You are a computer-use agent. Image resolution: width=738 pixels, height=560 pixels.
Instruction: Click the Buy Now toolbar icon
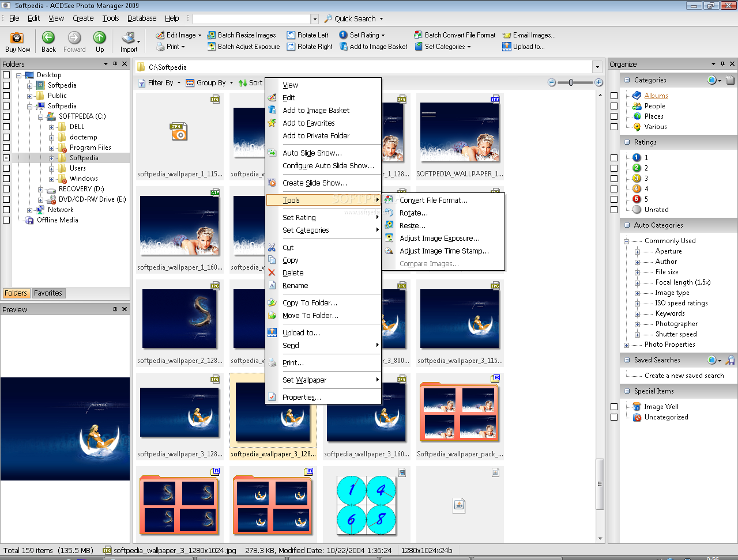click(x=17, y=38)
